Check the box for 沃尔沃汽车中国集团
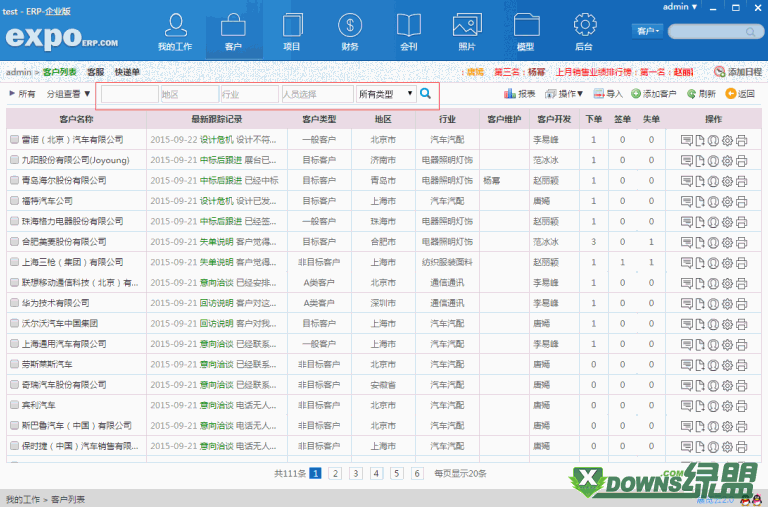Image resolution: width=768 pixels, height=507 pixels. pos(14,323)
